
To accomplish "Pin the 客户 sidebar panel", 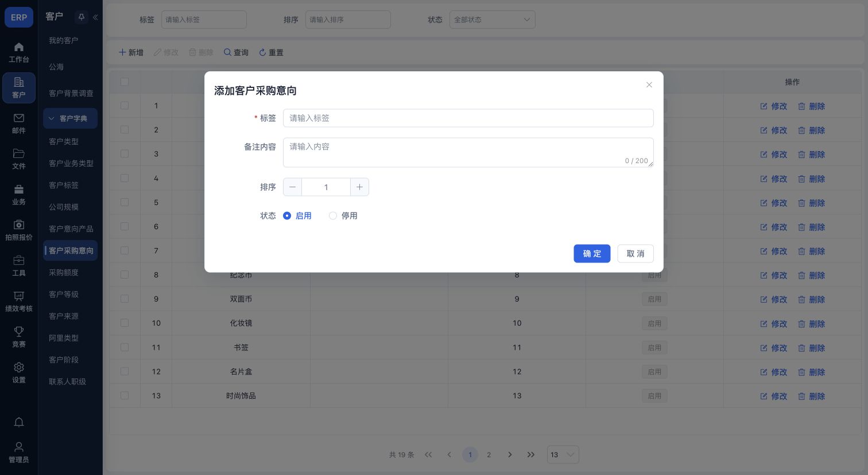I will tap(82, 17).
